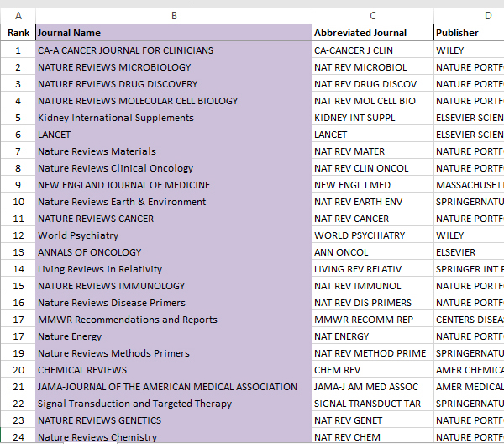Click the "Publisher" header cell
This screenshot has width=504, height=444.
tap(468, 33)
